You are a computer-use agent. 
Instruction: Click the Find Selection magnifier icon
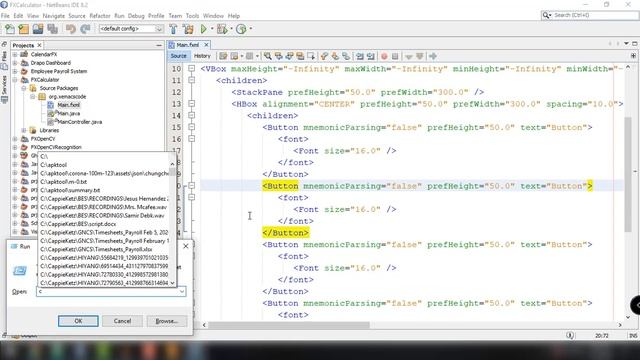pos(267,56)
